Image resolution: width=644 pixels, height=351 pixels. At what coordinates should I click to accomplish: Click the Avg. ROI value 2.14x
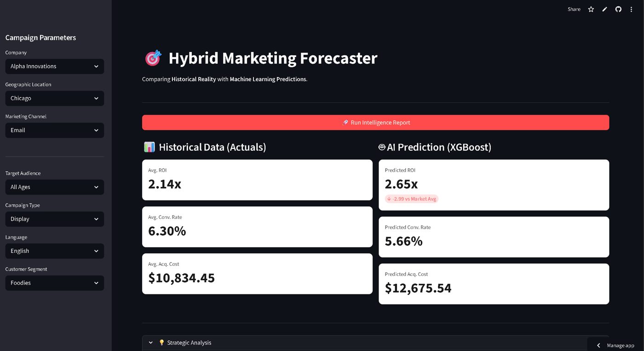point(165,184)
